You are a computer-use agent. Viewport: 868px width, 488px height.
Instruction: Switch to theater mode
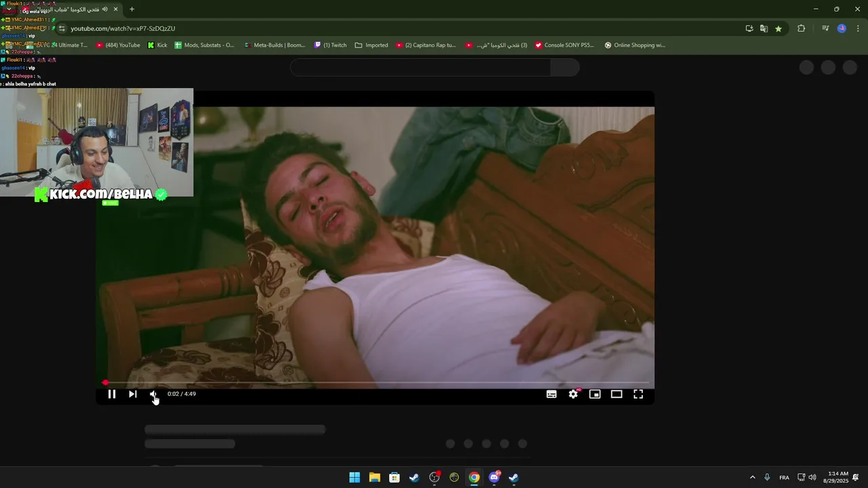tap(616, 394)
